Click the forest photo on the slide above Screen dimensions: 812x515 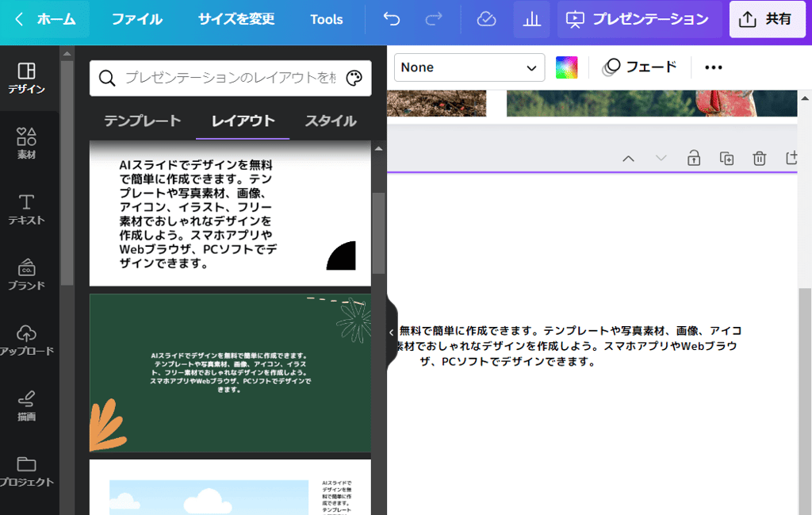coord(652,103)
